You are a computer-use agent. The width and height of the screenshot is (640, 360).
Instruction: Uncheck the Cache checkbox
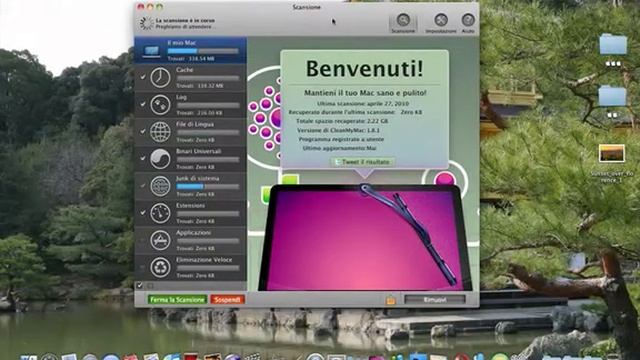142,77
